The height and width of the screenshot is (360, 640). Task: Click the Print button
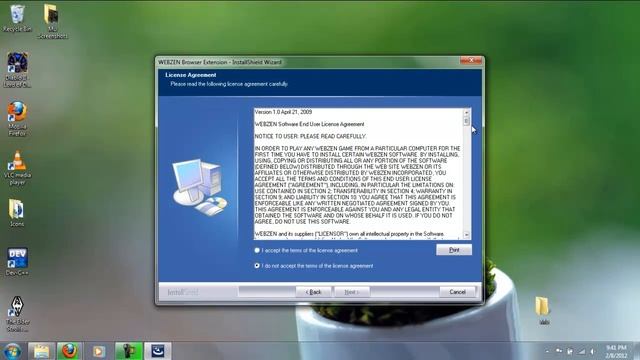[454, 250]
